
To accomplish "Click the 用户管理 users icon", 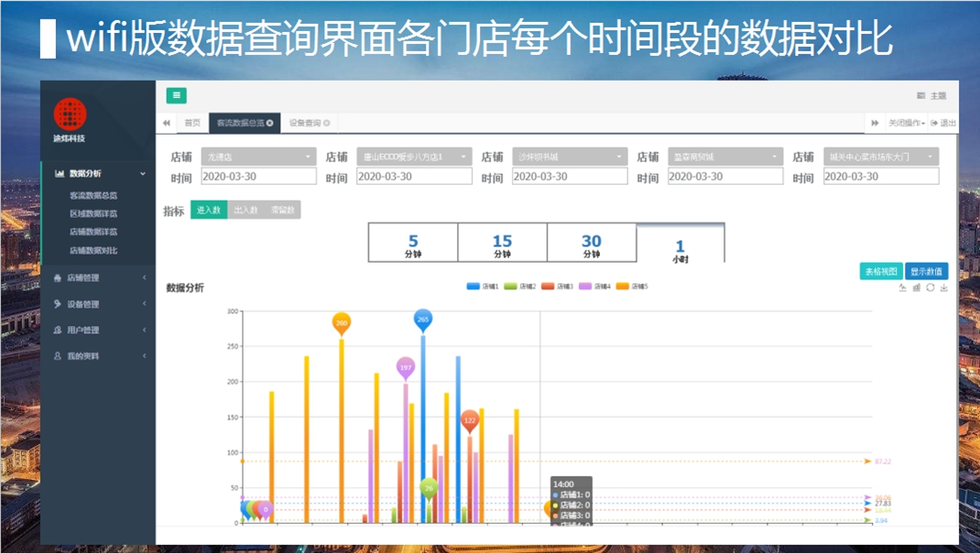I will (x=58, y=330).
